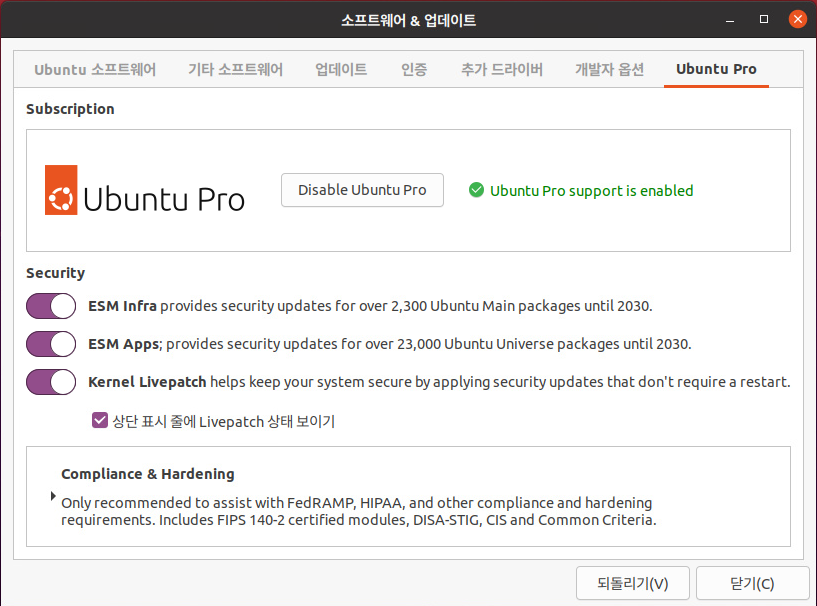Click the 닫기(C) button

pyautogui.click(x=752, y=583)
